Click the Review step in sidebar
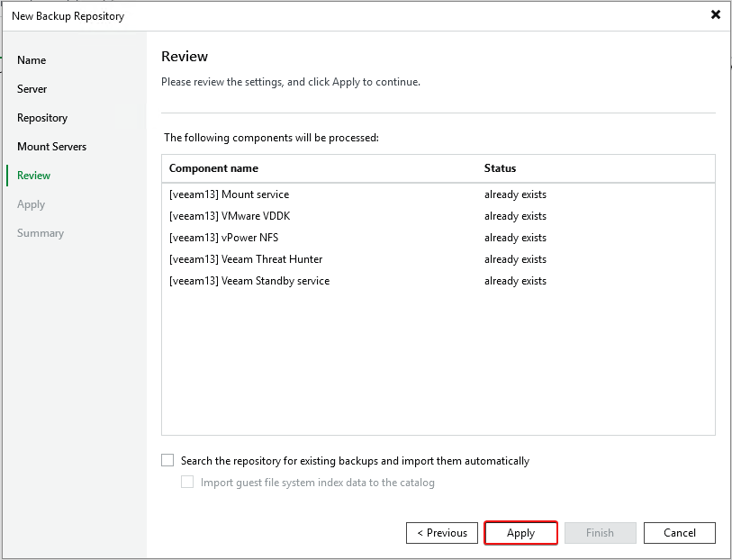This screenshot has width=732, height=560. (x=34, y=176)
